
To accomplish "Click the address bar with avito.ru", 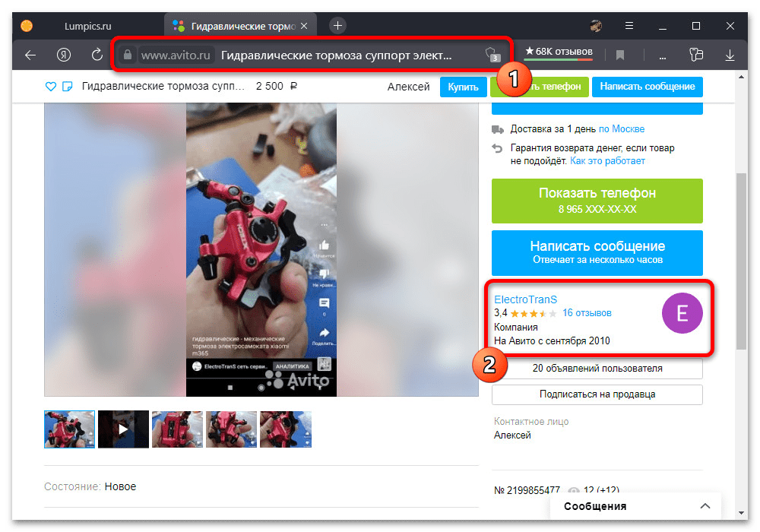I will tap(304, 55).
